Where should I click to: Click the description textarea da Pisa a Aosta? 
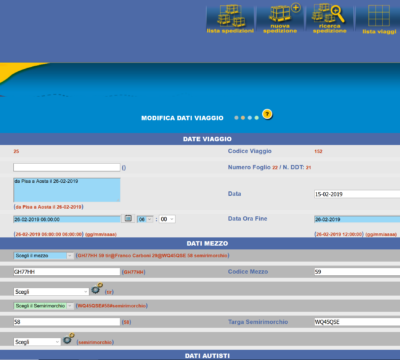pyautogui.click(x=67, y=190)
